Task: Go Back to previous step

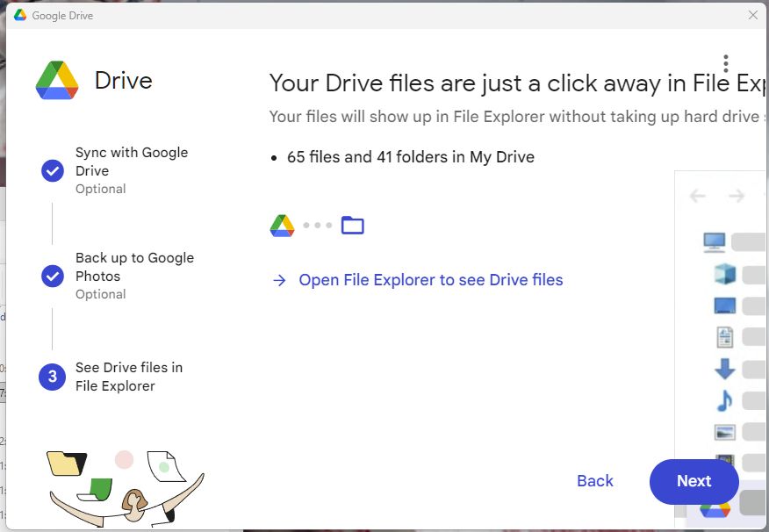Action: point(595,481)
